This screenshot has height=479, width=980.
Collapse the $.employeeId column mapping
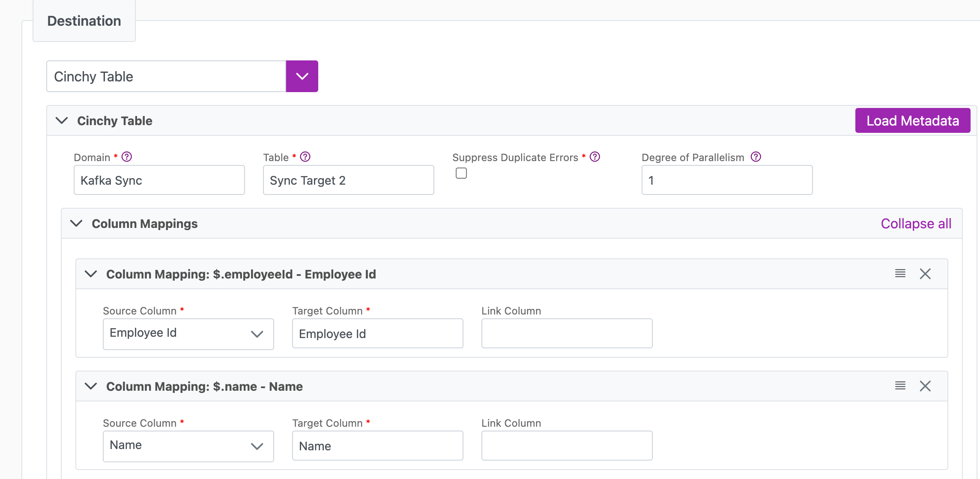pyautogui.click(x=91, y=274)
